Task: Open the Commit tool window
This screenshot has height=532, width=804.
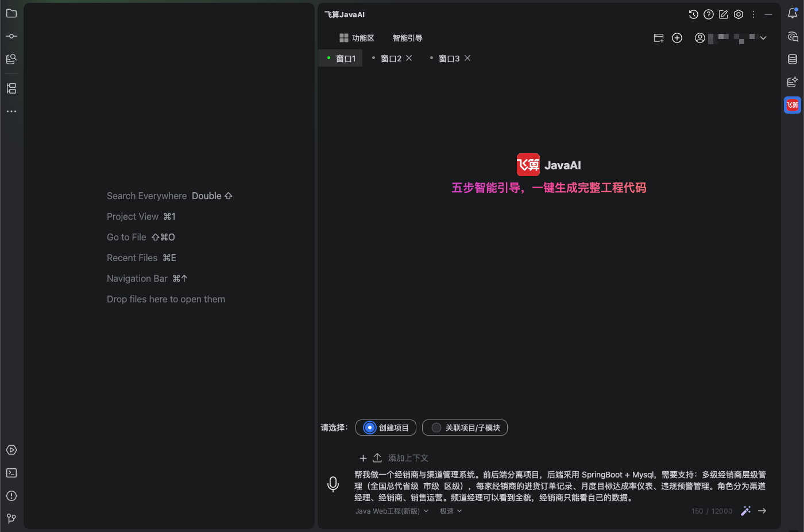Action: coord(11,36)
